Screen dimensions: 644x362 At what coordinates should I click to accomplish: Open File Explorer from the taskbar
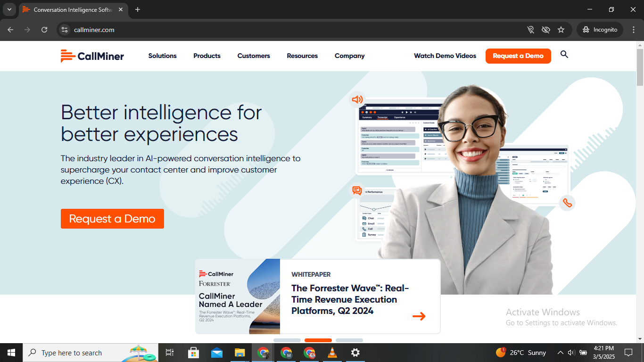coord(240,353)
